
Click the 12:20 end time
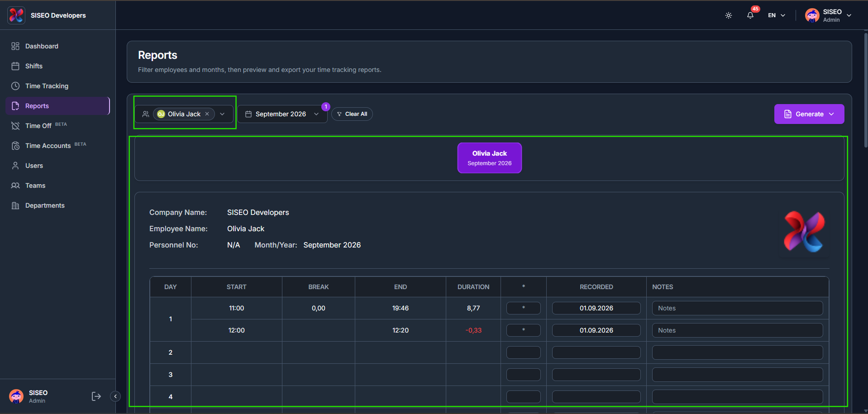pyautogui.click(x=401, y=330)
